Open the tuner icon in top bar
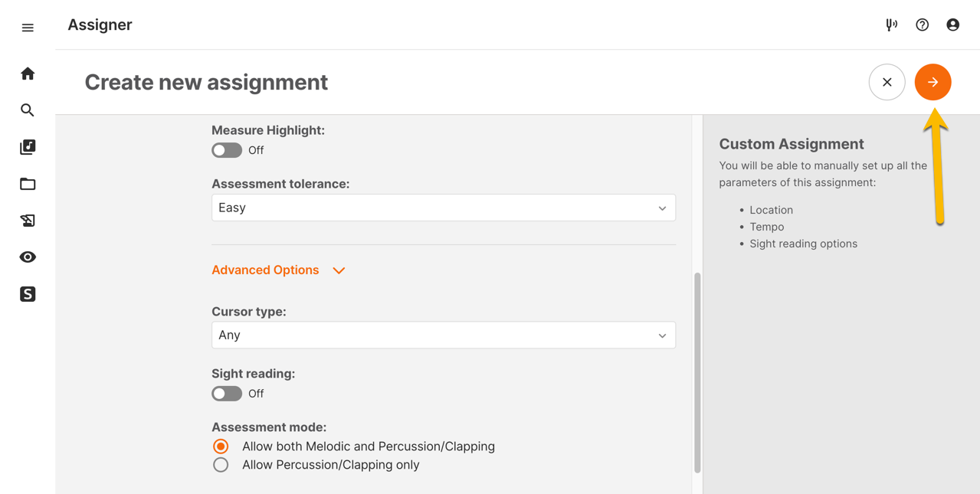 (891, 25)
